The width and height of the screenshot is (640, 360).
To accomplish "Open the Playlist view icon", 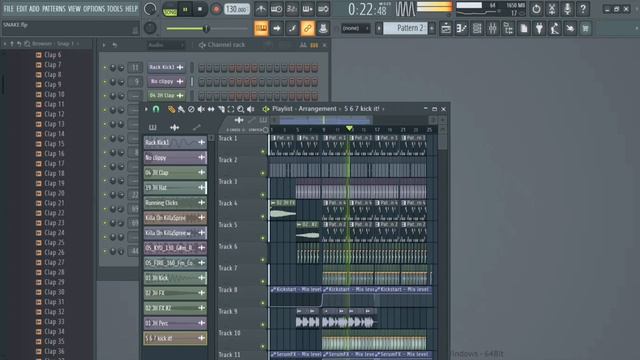I will [446, 29].
